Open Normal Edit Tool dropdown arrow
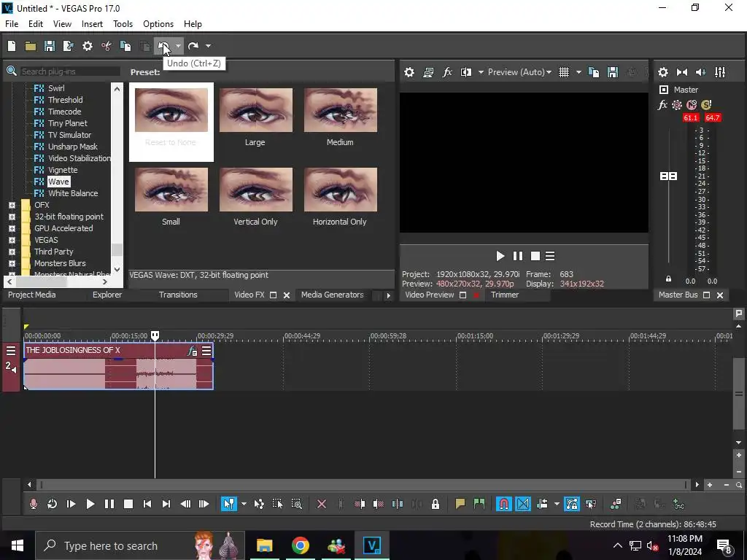Screen dimensions: 747x560 pyautogui.click(x=244, y=504)
